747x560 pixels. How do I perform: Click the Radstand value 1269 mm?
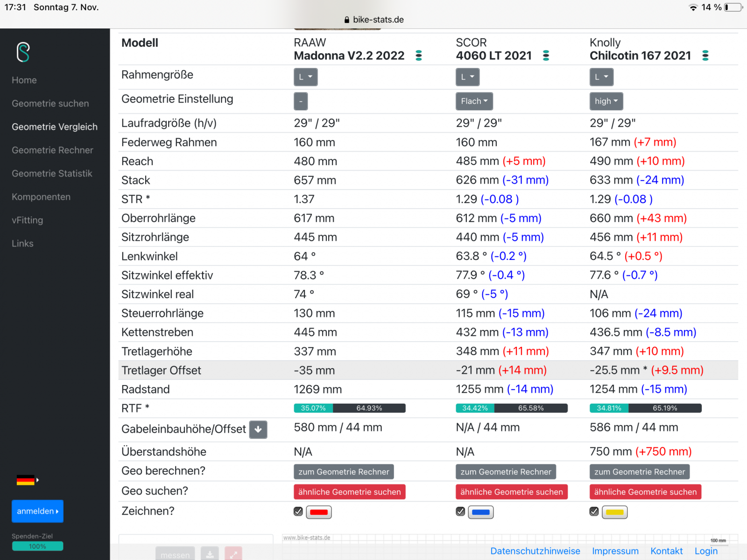click(x=317, y=390)
